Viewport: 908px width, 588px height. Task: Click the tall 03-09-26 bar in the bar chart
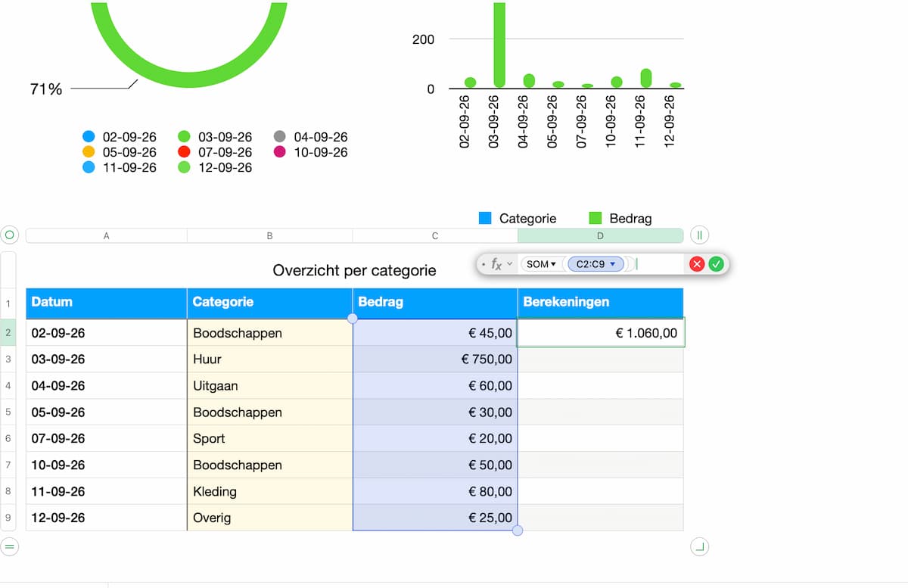pyautogui.click(x=499, y=44)
